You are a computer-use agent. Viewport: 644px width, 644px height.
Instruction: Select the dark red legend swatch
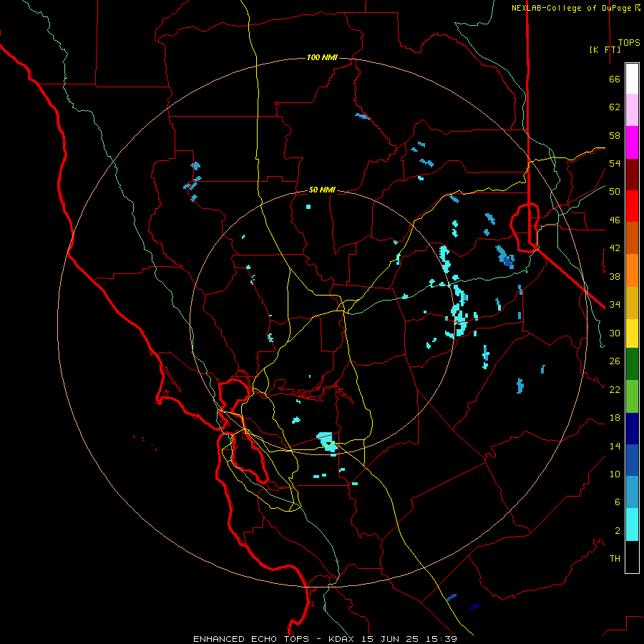(632, 175)
